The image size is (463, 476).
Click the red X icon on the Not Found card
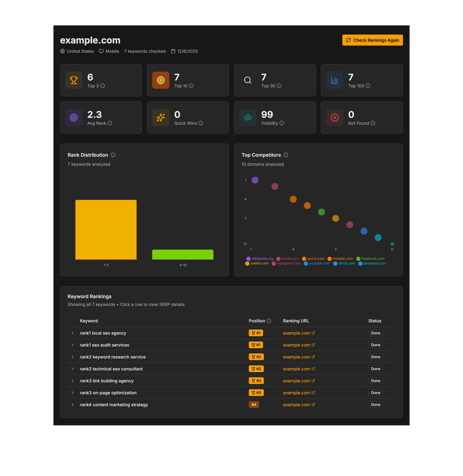[335, 118]
